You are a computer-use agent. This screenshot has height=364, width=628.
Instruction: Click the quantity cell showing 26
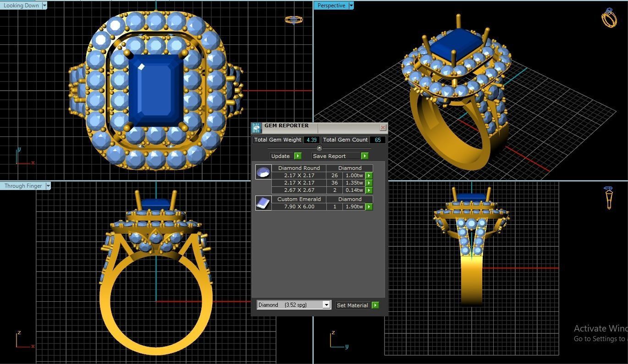tap(334, 175)
